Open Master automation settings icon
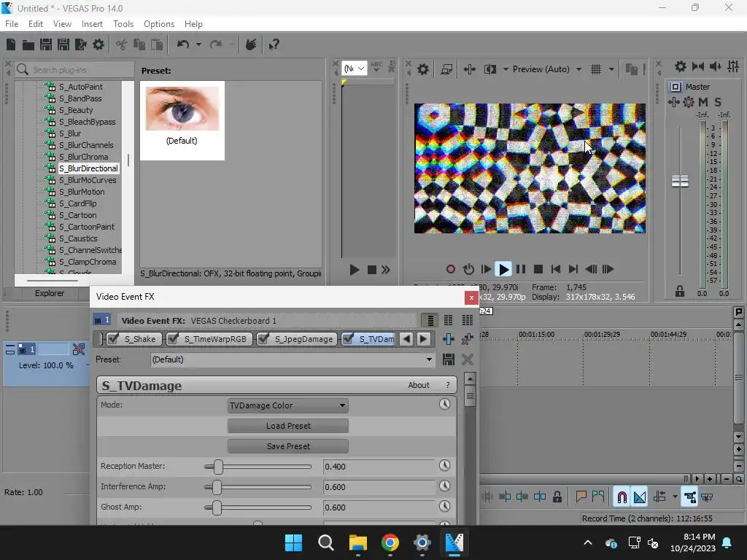747x560 pixels. point(689,102)
